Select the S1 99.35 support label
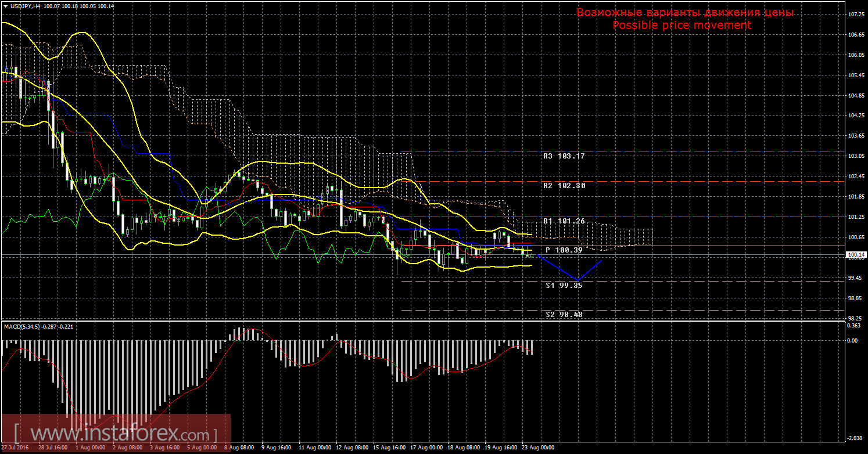Viewport: 868px width, 454px height. point(564,286)
